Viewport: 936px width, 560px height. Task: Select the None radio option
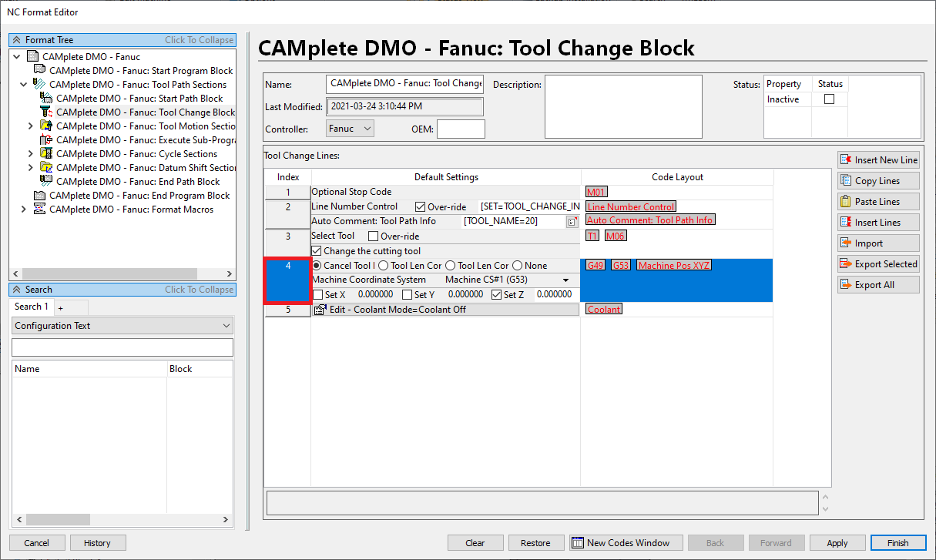point(517,266)
